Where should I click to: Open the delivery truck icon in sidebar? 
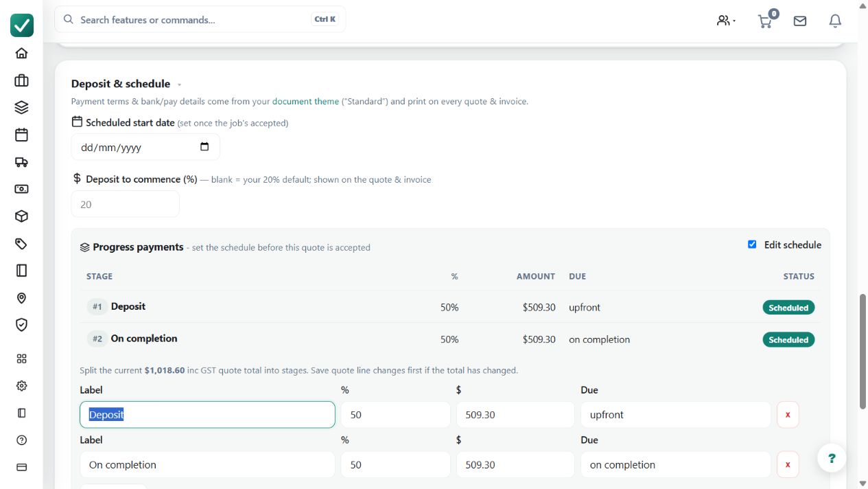pyautogui.click(x=21, y=162)
